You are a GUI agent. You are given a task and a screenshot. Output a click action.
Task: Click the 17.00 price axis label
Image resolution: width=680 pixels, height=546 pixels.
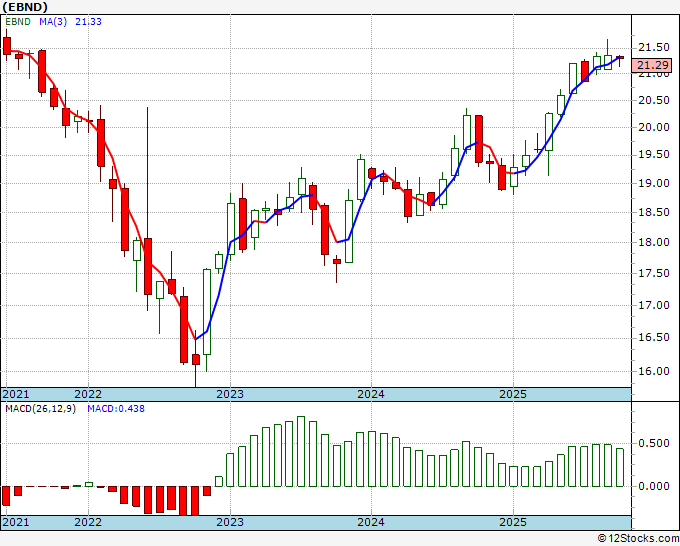(654, 305)
